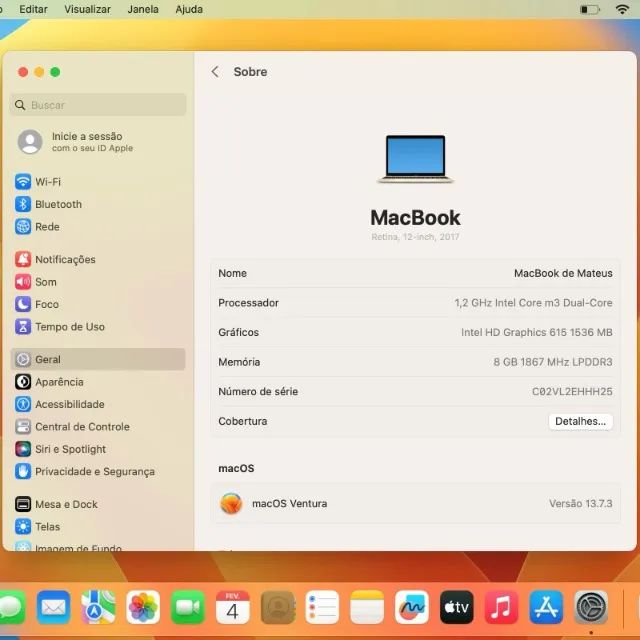Open Som sound settings

pyautogui.click(x=36, y=282)
